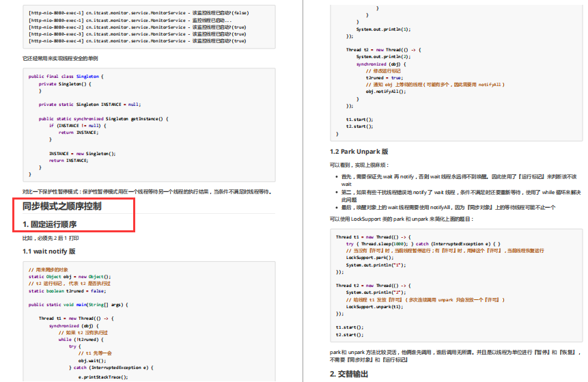
Task: Click the code line "obj.wait();"
Action: click(x=92, y=361)
